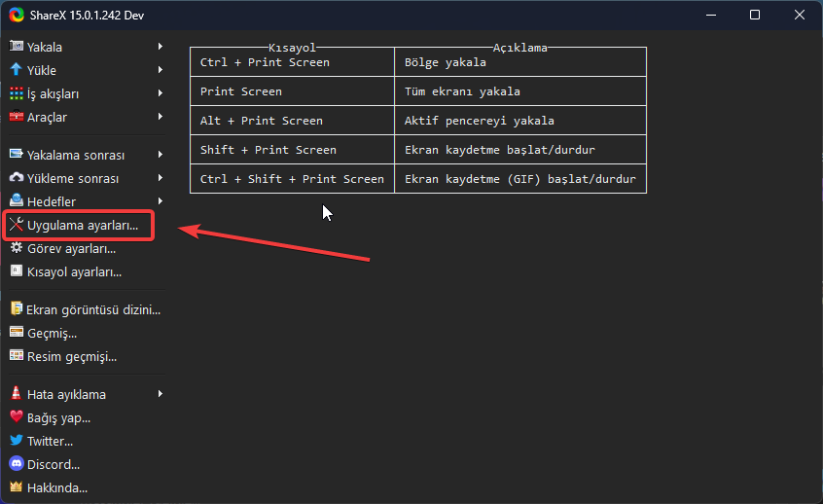Screen dimensions: 823x504
Task: Open Kısayol ayarları menu item
Action: [74, 271]
